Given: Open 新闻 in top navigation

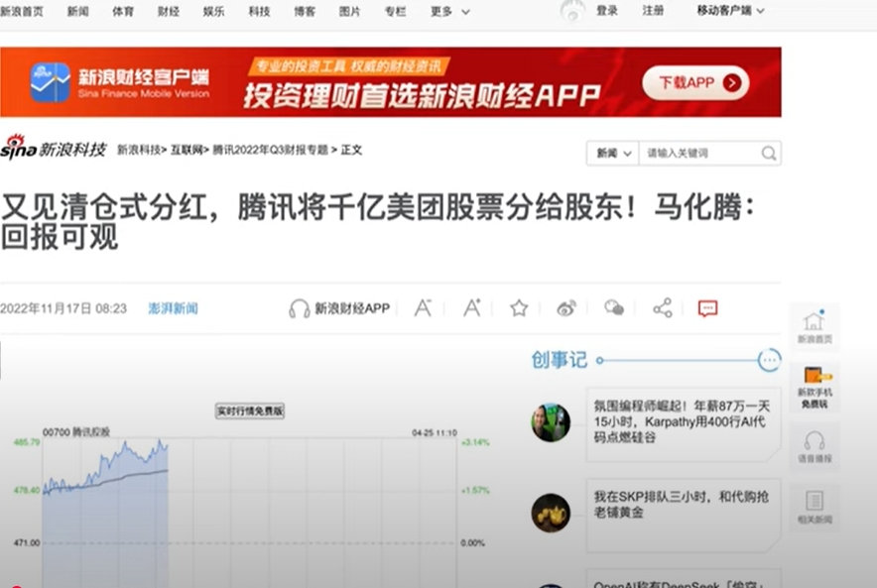Looking at the screenshot, I should point(77,11).
